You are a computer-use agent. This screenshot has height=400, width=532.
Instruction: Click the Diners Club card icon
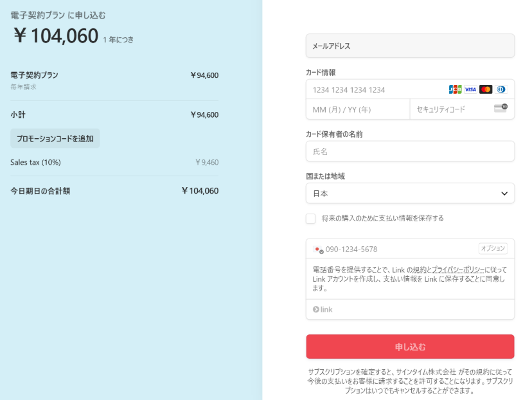pos(501,89)
